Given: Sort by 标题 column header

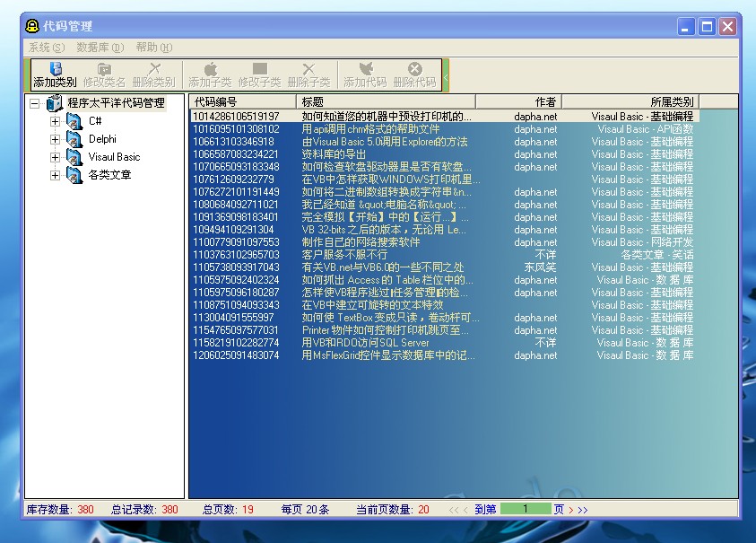Looking at the screenshot, I should click(x=387, y=101).
